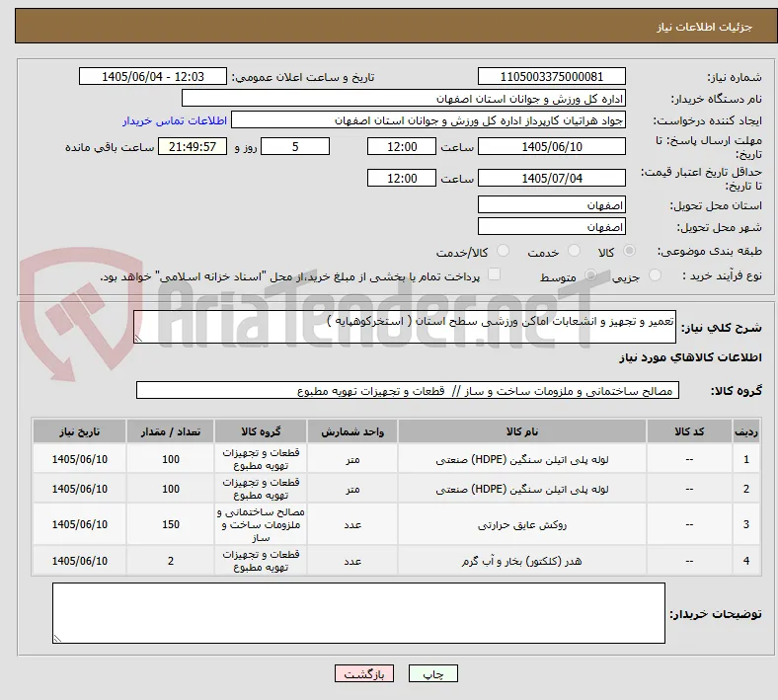
Task: Click the چاپ (print) button
Action: [x=432, y=673]
